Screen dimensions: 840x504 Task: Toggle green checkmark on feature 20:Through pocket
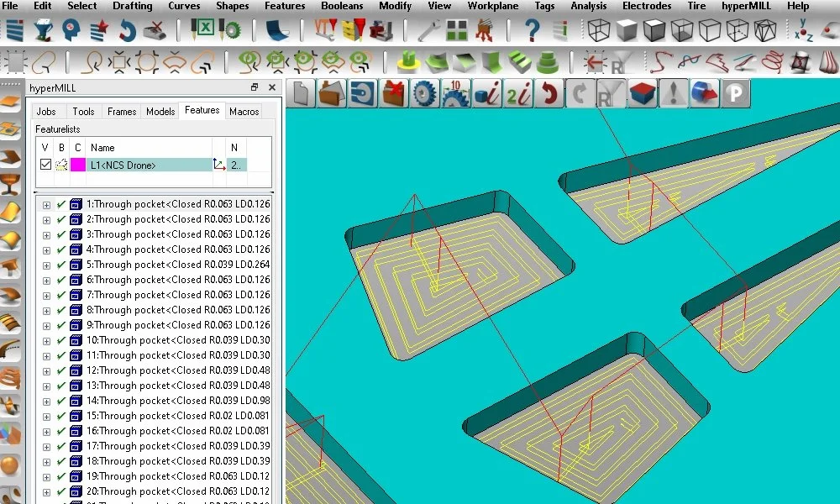[61, 491]
